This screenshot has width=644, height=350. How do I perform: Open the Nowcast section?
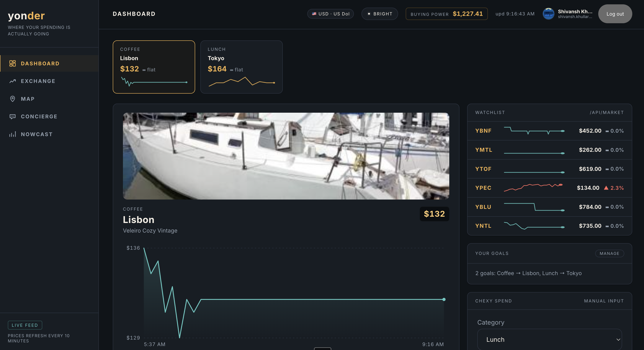49,134
